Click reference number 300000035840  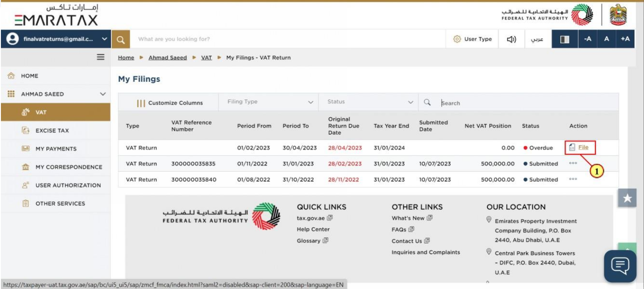(193, 179)
